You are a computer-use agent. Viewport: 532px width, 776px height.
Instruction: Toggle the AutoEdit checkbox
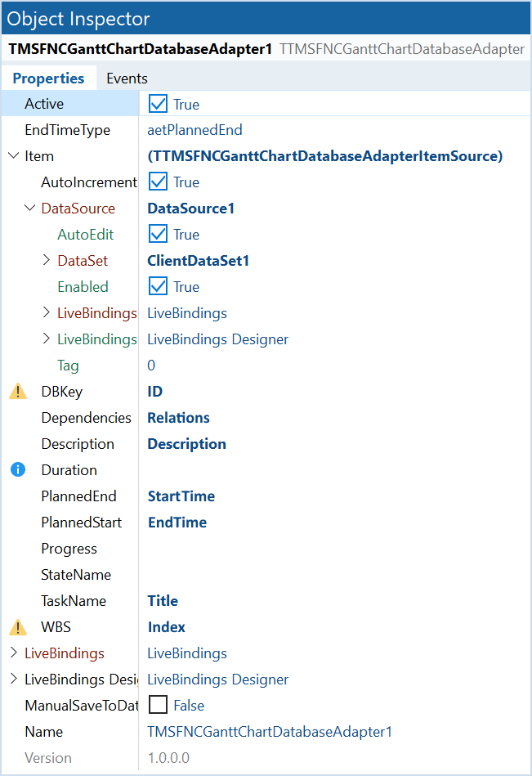point(159,234)
